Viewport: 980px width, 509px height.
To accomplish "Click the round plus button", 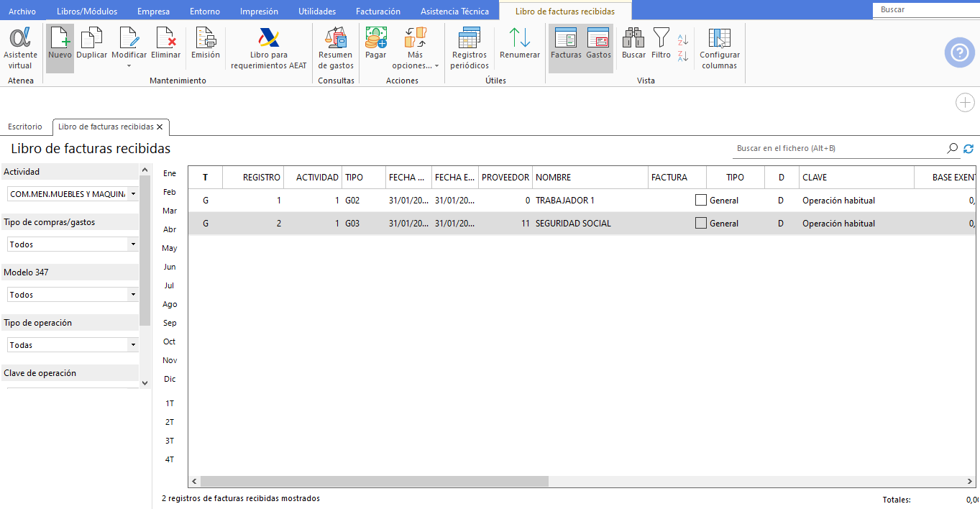I will point(965,103).
